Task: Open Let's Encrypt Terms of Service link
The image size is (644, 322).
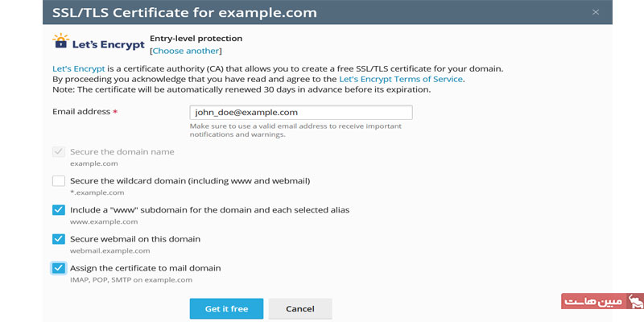Action: 401,79
